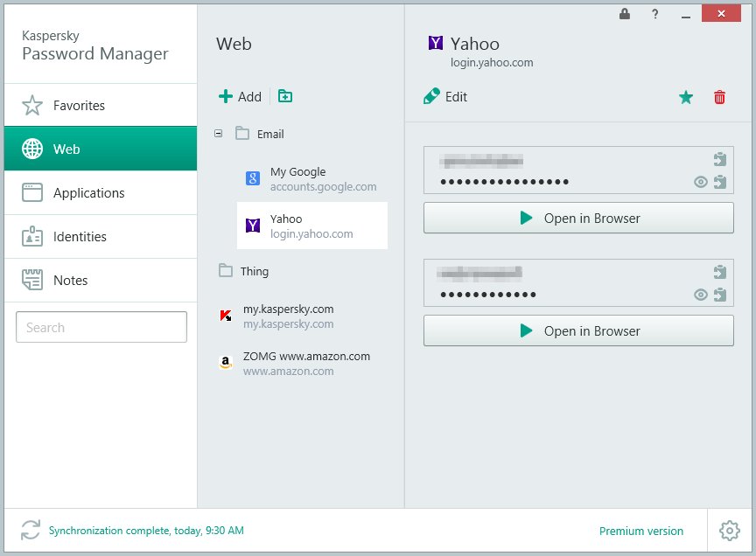Click the Amazon icon in the list

point(226,362)
